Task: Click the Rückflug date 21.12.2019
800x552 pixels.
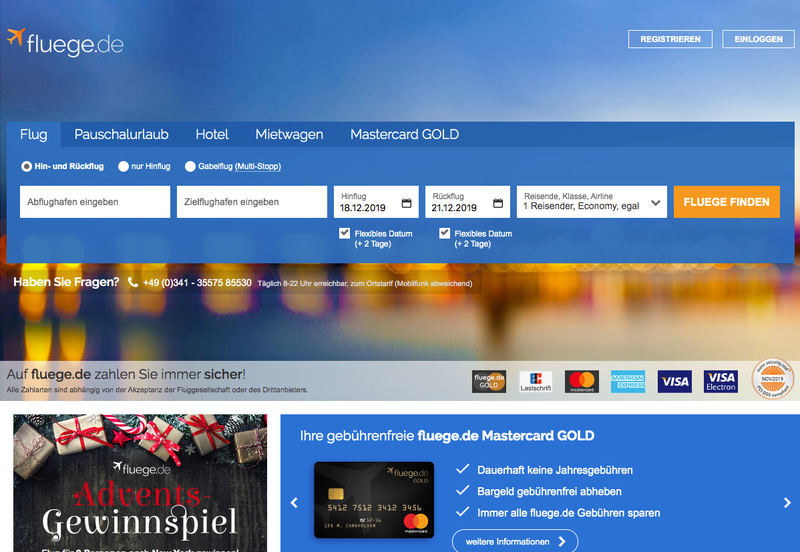Action: (454, 208)
